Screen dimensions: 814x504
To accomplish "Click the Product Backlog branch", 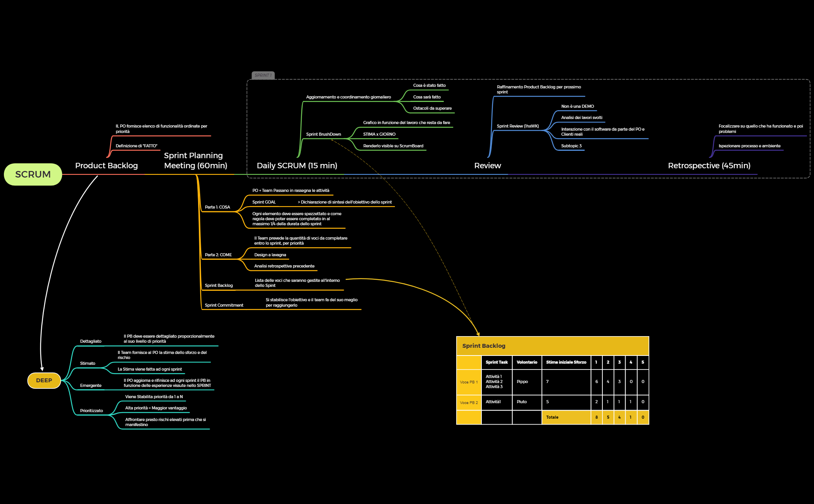I will (x=106, y=166).
